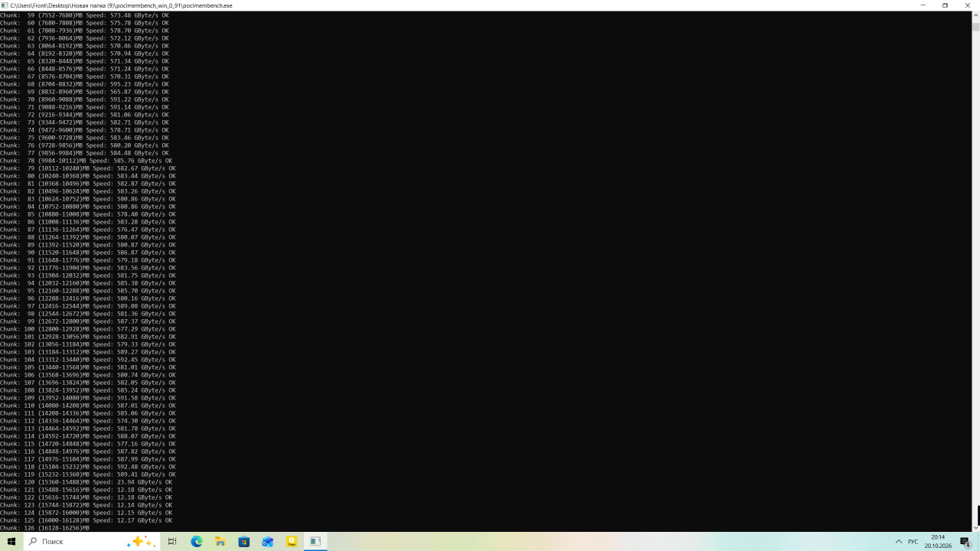Screen dimensions: 980x551
Task: Minimize the poclmembench console window
Action: pyautogui.click(x=923, y=5)
